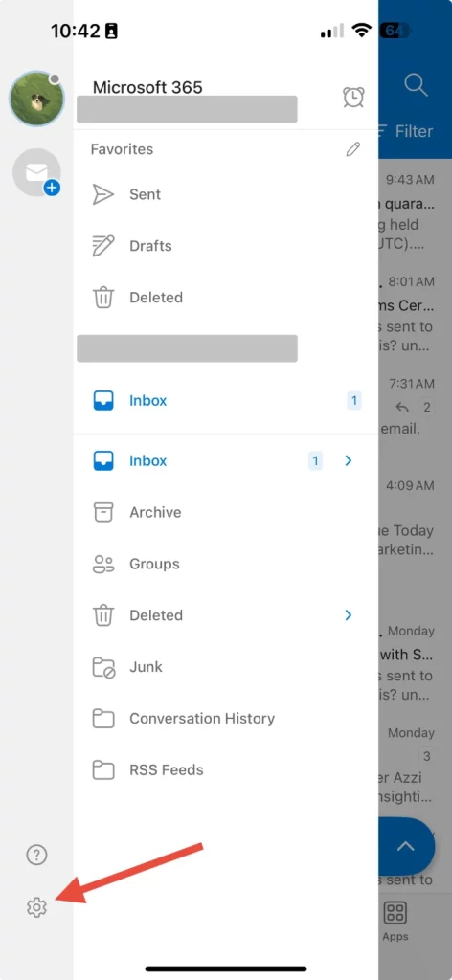The image size is (452, 980).
Task: Tap the unread count badge on first Inbox
Action: (x=354, y=401)
